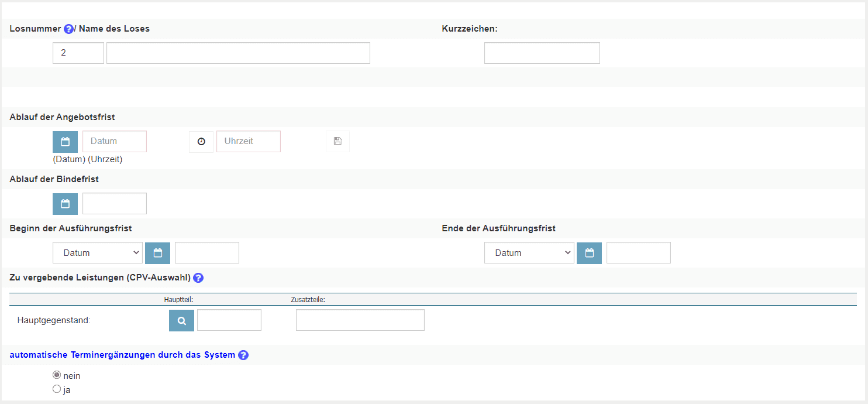The height and width of the screenshot is (404, 868).
Task: Show help for automatische Terminergänzungen
Action: tap(243, 355)
